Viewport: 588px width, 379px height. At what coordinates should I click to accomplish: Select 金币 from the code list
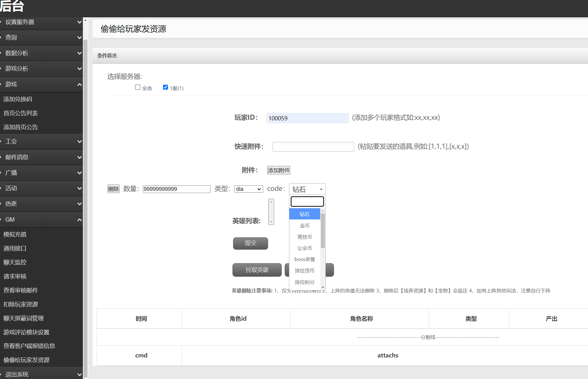(x=304, y=226)
